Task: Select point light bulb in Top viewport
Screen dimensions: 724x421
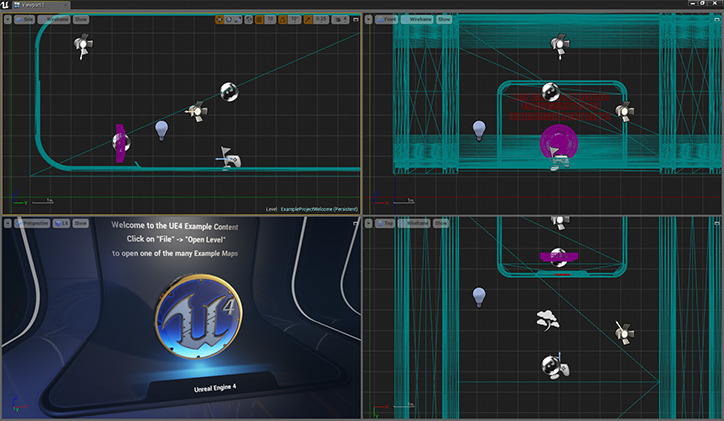Action: click(x=479, y=297)
